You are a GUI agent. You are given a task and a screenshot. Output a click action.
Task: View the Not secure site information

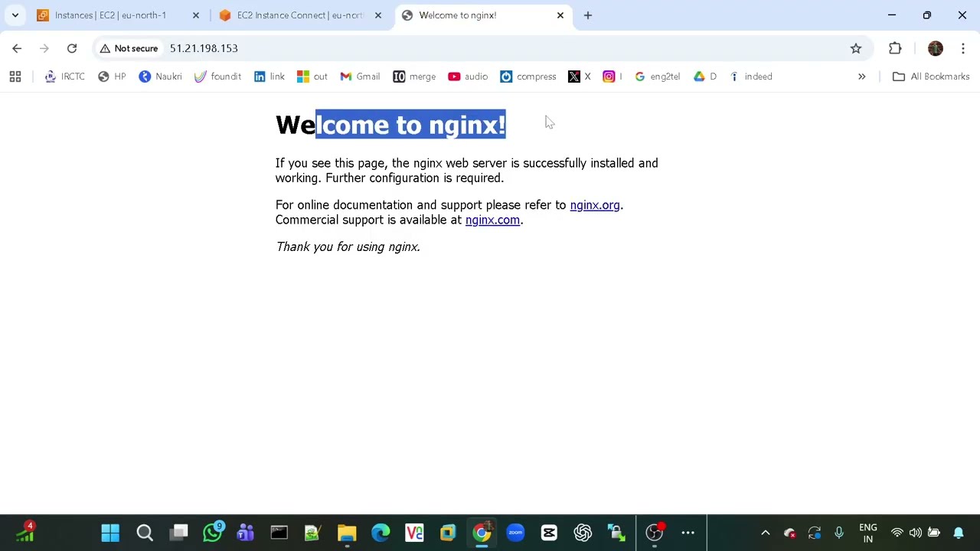coord(129,48)
